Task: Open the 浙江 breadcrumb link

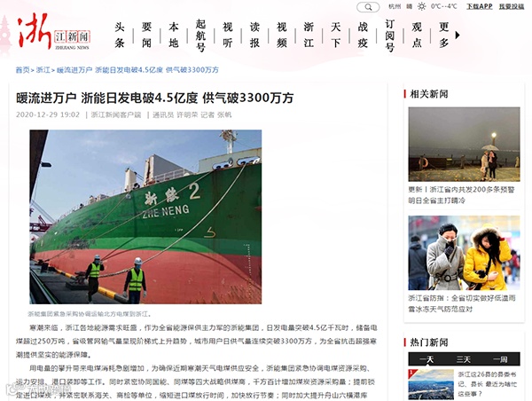Action: point(43,70)
